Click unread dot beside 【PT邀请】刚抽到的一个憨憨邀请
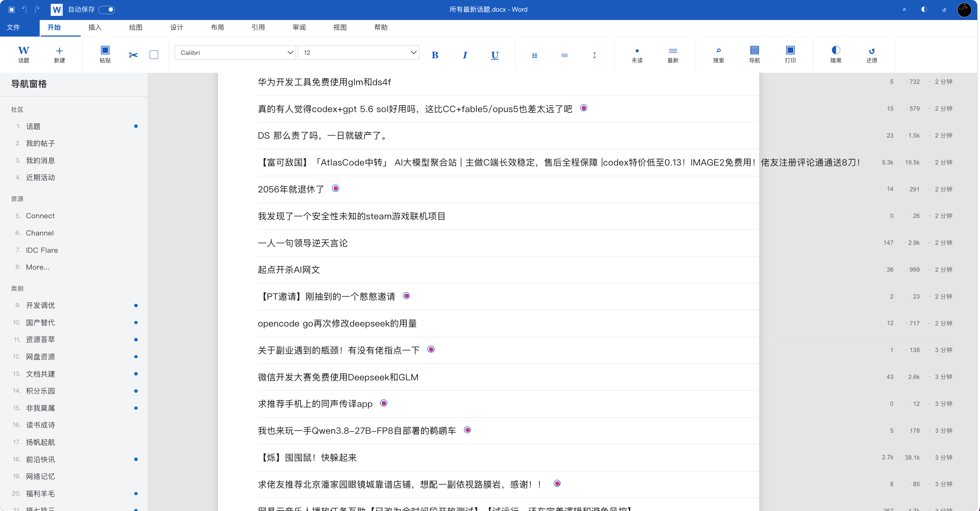This screenshot has height=511, width=980. point(406,296)
